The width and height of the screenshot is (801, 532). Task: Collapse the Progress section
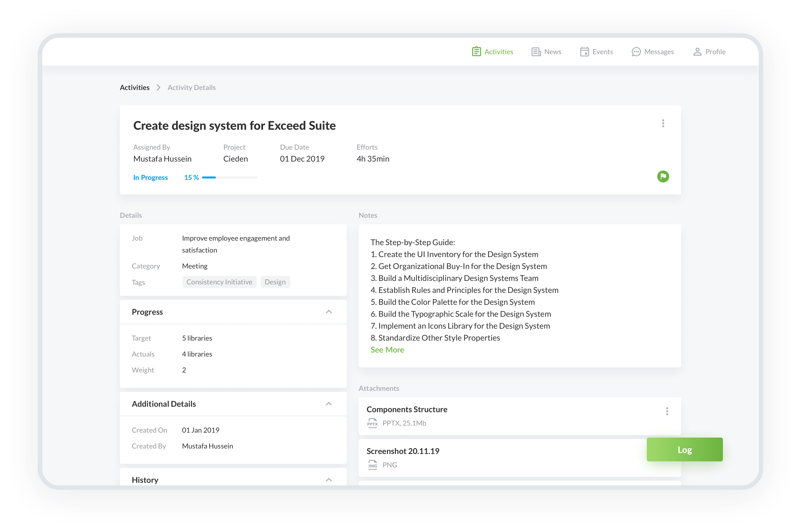pyautogui.click(x=329, y=312)
